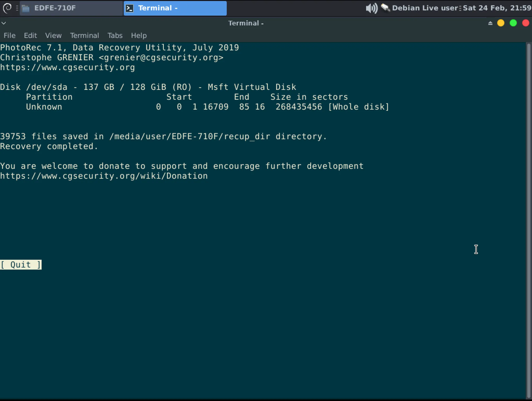Screen dimensions: 532x401
Task: Click the date and time clock
Action: pyautogui.click(x=497, y=8)
